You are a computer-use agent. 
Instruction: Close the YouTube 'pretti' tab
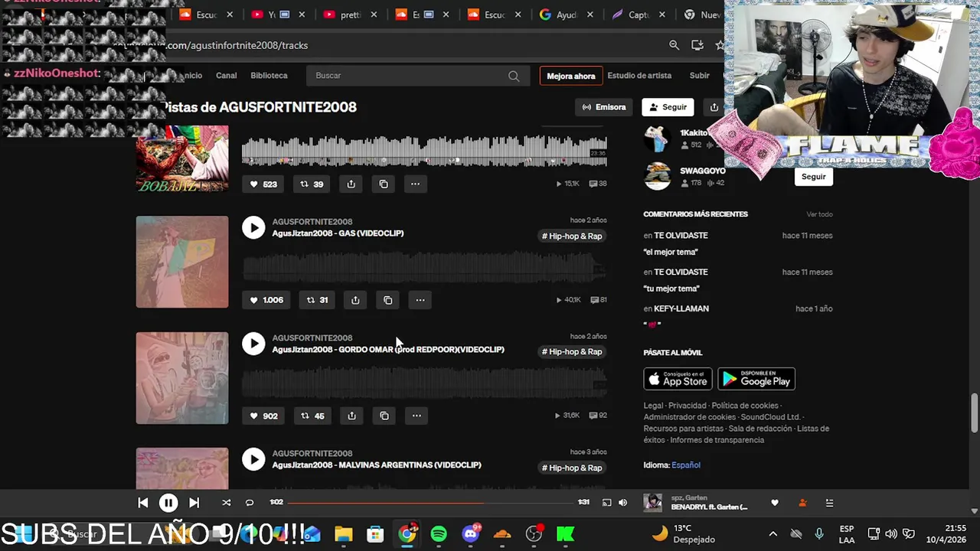pyautogui.click(x=374, y=15)
